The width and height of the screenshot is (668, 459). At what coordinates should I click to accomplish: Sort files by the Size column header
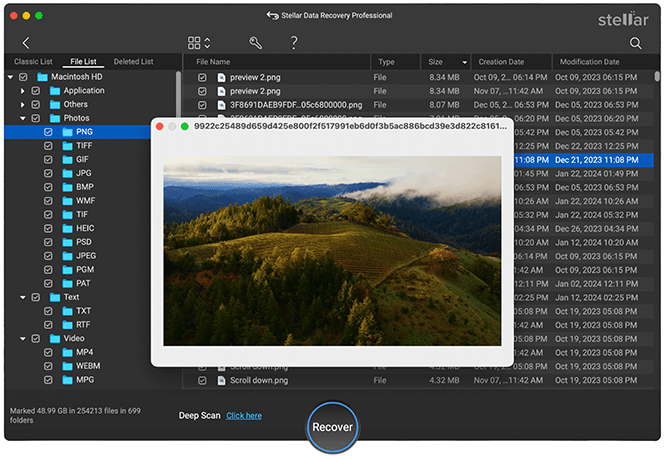(436, 62)
